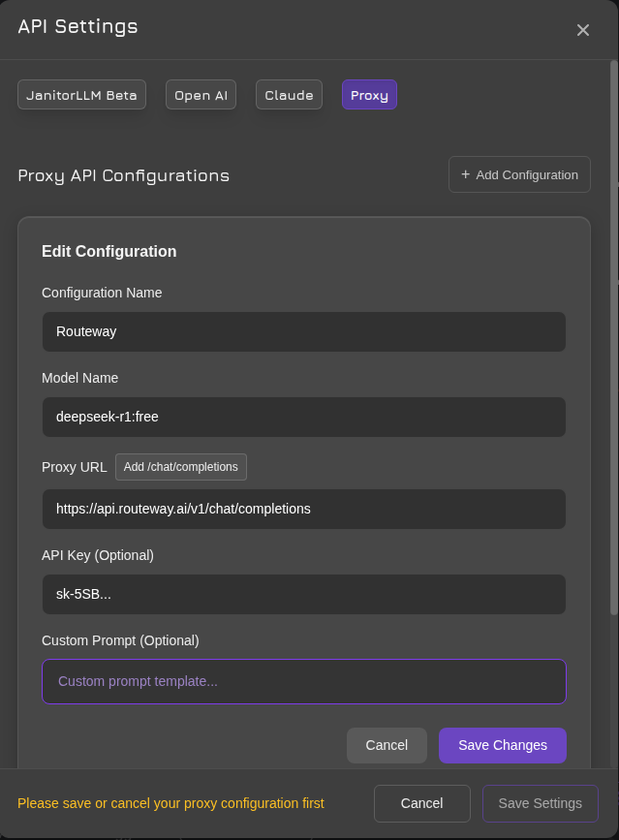Click the Custom Prompt (Optional) label
This screenshot has height=840, width=619.
[x=120, y=640]
